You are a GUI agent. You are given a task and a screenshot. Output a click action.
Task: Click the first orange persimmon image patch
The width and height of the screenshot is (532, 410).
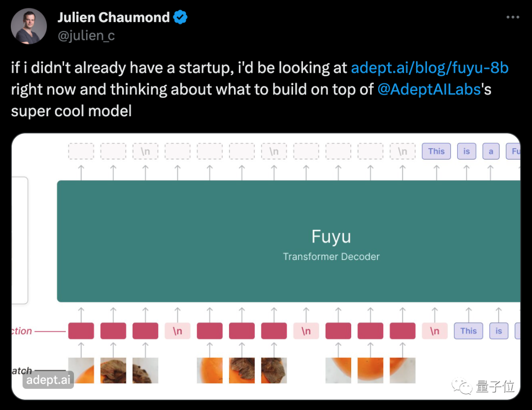[81, 370]
